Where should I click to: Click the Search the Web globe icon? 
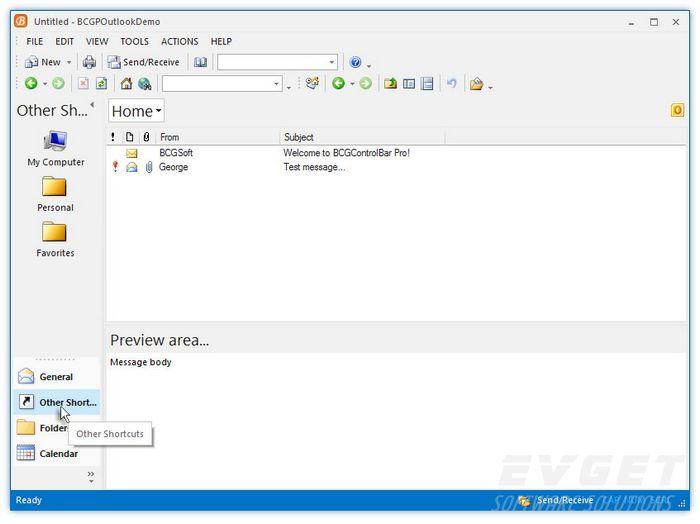[x=145, y=83]
